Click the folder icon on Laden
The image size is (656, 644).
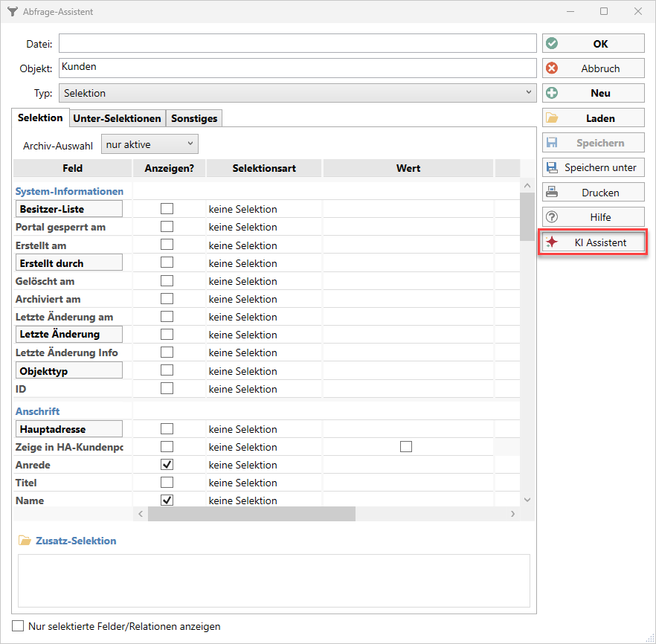point(552,118)
